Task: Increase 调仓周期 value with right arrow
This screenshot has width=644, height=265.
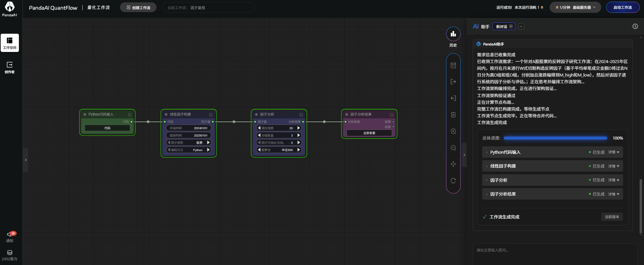Action: (299, 128)
